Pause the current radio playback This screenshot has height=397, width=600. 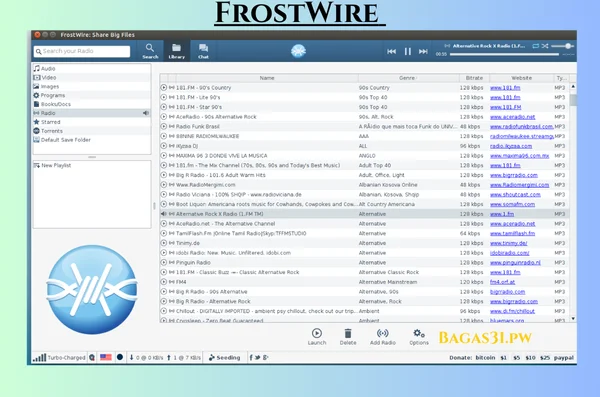[x=408, y=51]
